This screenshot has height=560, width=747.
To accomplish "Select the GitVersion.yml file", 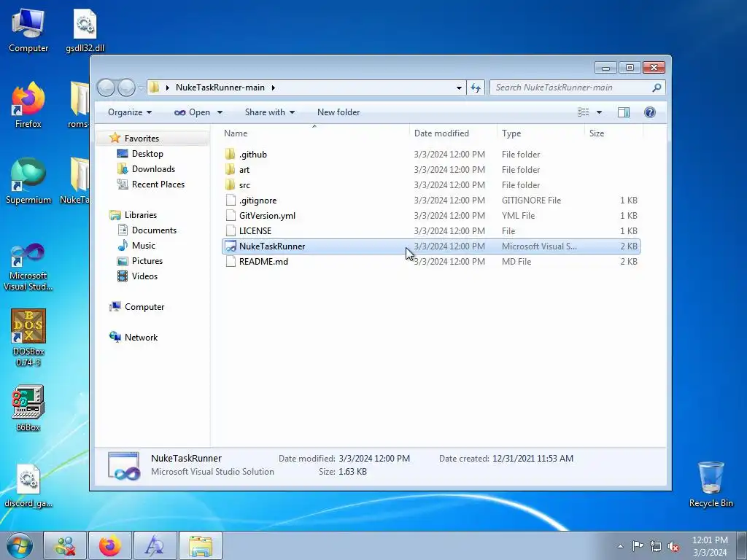I will point(430,215).
